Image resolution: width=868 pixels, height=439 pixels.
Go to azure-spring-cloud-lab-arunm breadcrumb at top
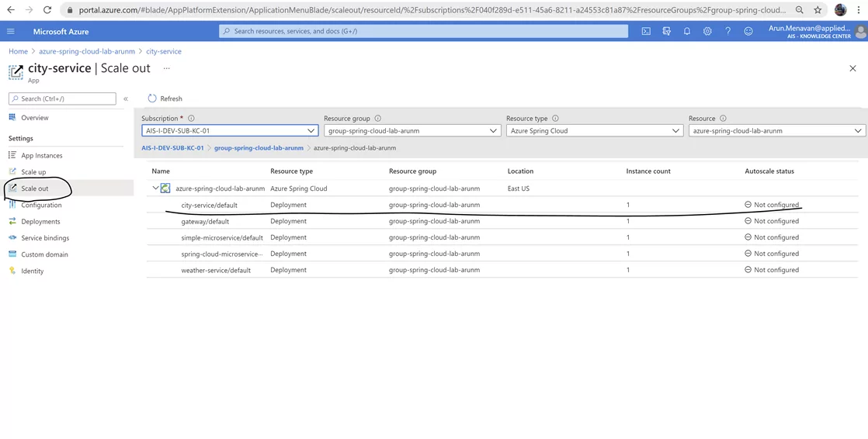coord(87,51)
